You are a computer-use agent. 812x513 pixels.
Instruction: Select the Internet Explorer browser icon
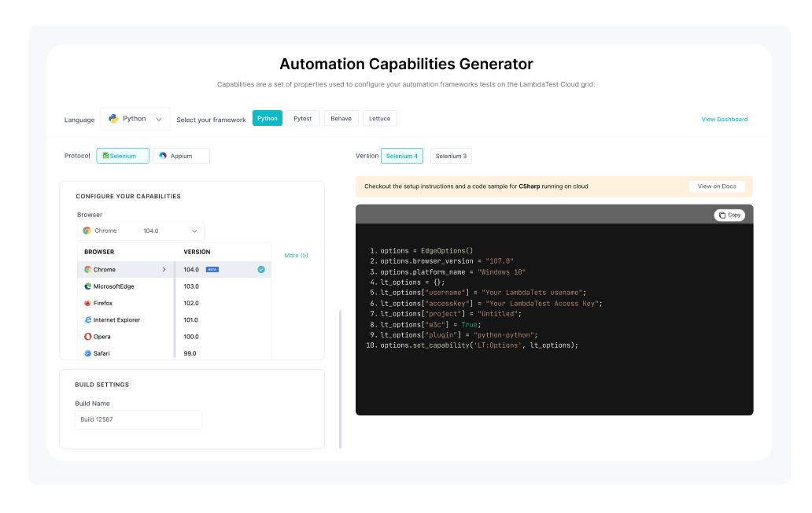[x=87, y=319]
